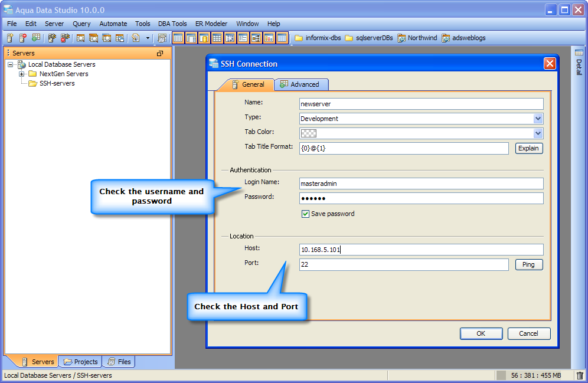Click the Explain button
The height and width of the screenshot is (383, 588).
point(529,148)
